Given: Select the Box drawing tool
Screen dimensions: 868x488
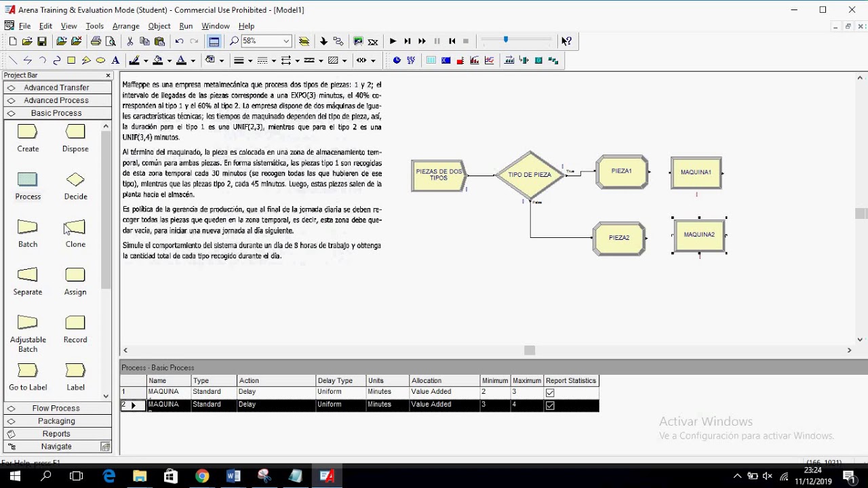Looking at the screenshot, I should coord(71,60).
